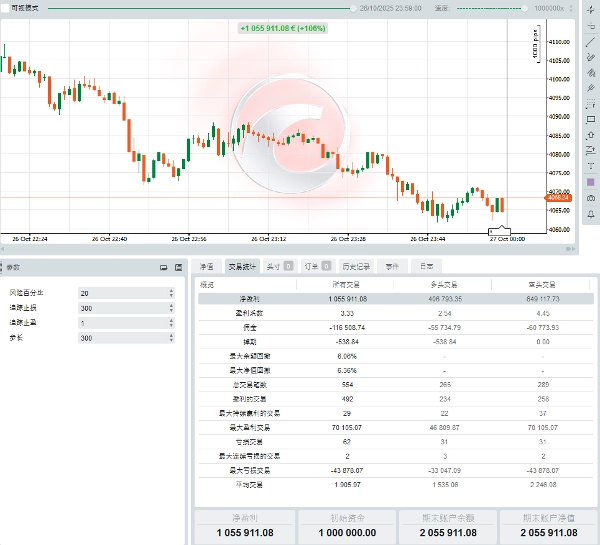The image size is (600, 545).
Task: Click the 初始资金 summary box 1 000 000.00
Action: click(347, 527)
